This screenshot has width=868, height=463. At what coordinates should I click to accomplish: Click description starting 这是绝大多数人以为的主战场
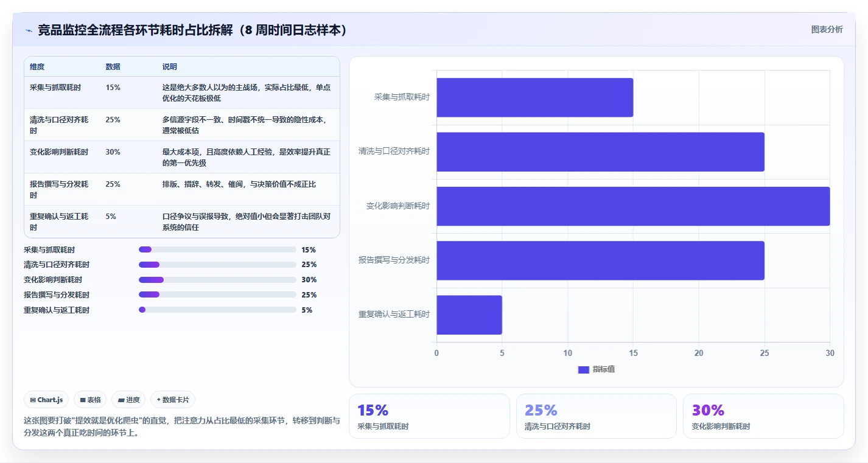(247, 93)
